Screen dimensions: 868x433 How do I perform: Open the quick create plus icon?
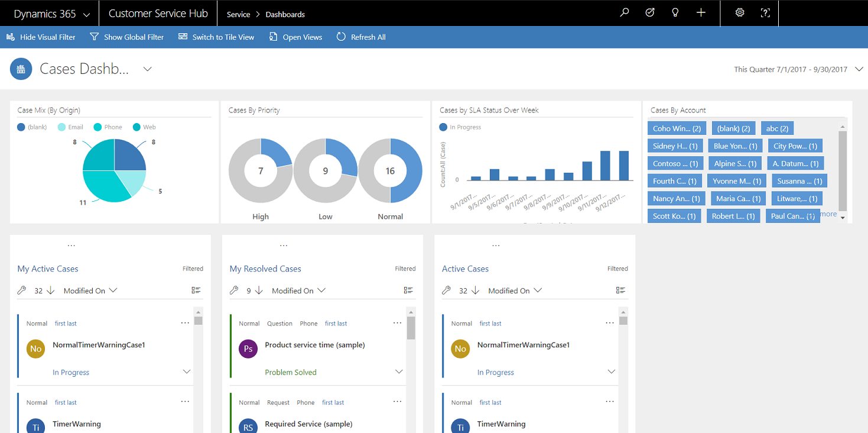pyautogui.click(x=700, y=13)
